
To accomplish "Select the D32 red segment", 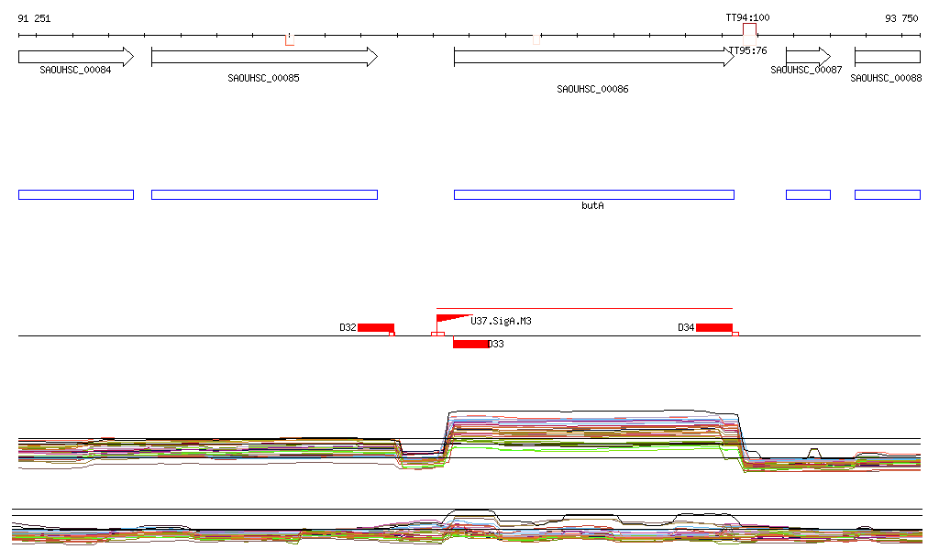I will [375, 327].
